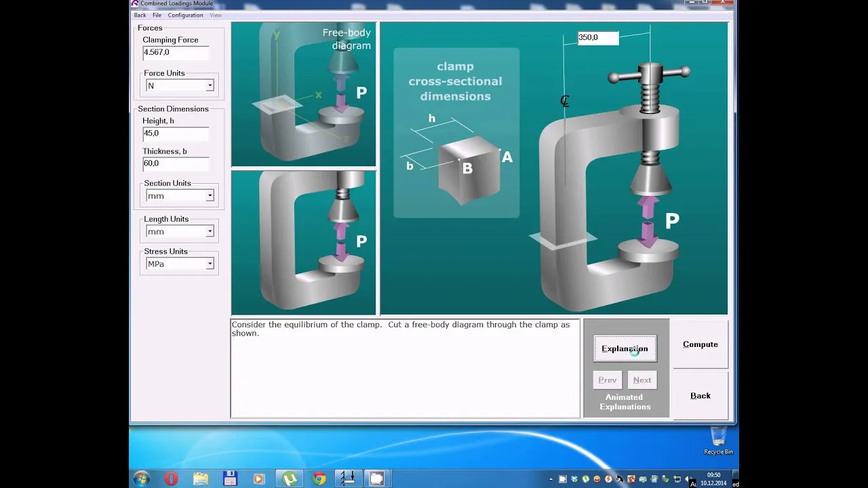Open the Force Units dropdown

(x=180, y=85)
